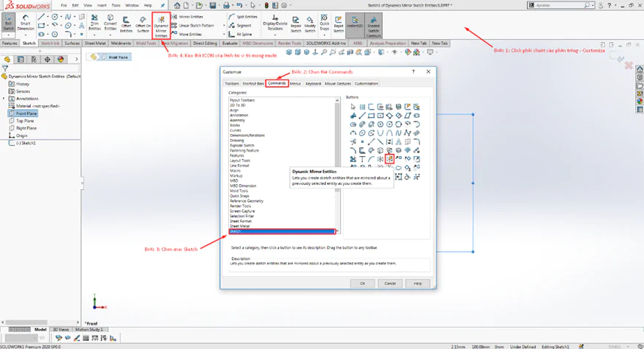This screenshot has height=349, width=644.
Task: Click Dynamic Mirror Entities button in the Customize dialog
Action: pyautogui.click(x=389, y=159)
